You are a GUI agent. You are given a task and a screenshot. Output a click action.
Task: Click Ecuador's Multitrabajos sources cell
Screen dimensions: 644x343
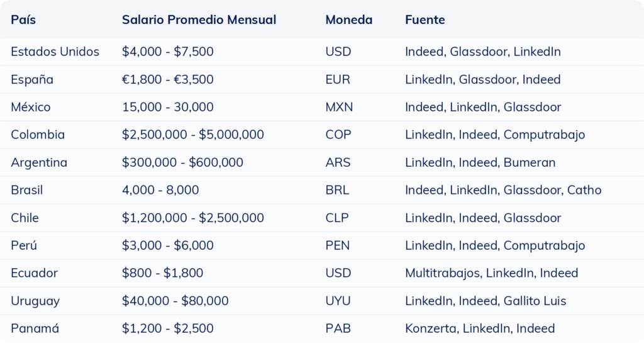point(491,273)
